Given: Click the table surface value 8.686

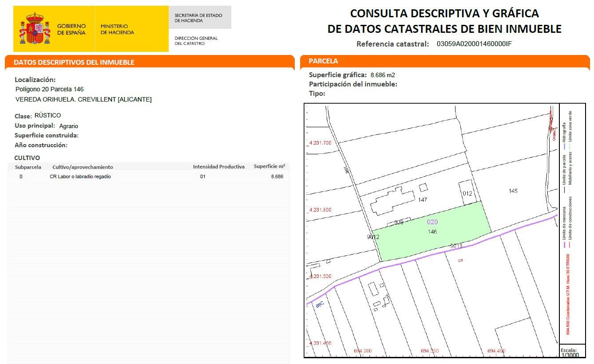Looking at the screenshot, I should [x=277, y=176].
